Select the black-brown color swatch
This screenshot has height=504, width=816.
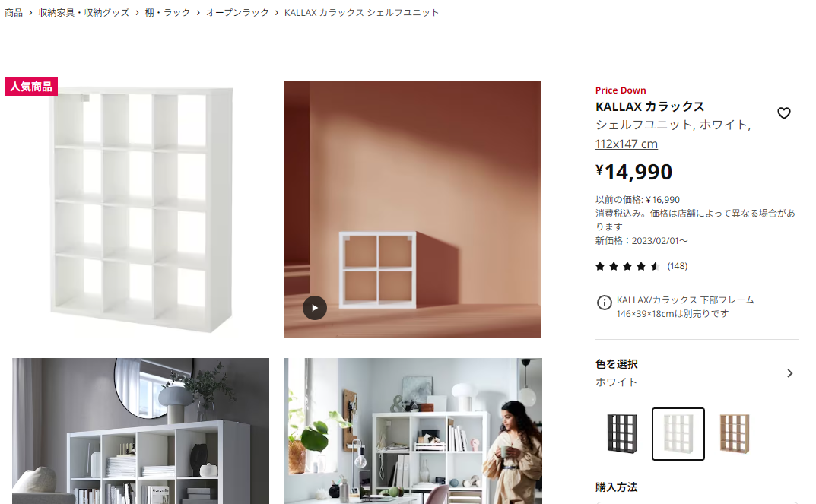[x=622, y=434]
